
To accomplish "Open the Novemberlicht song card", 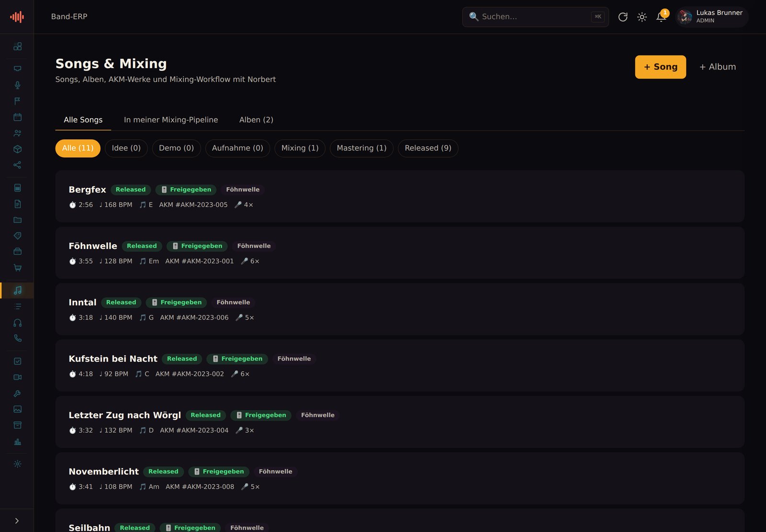I will click(x=400, y=478).
